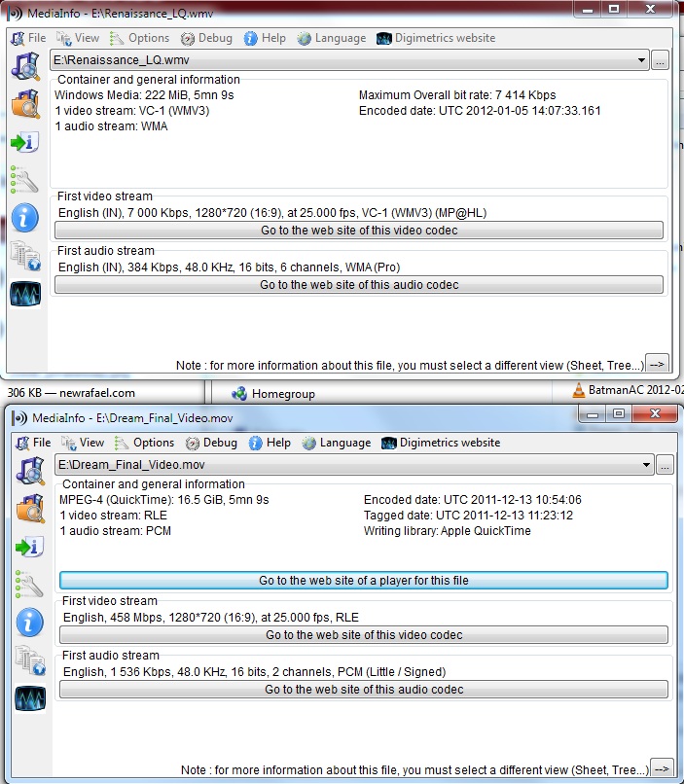Open Help menu in Dream_Final_Video.mov window
The image size is (684, 784).
(270, 443)
